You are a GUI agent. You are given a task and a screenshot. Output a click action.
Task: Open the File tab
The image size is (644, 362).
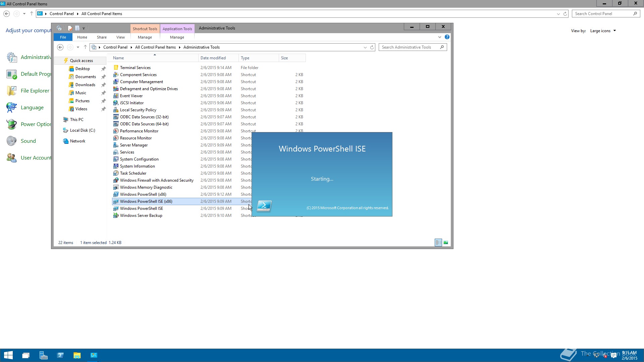pyautogui.click(x=63, y=37)
